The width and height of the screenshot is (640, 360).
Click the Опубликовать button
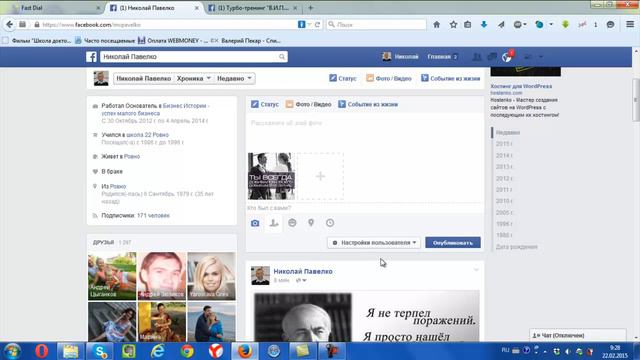click(453, 242)
